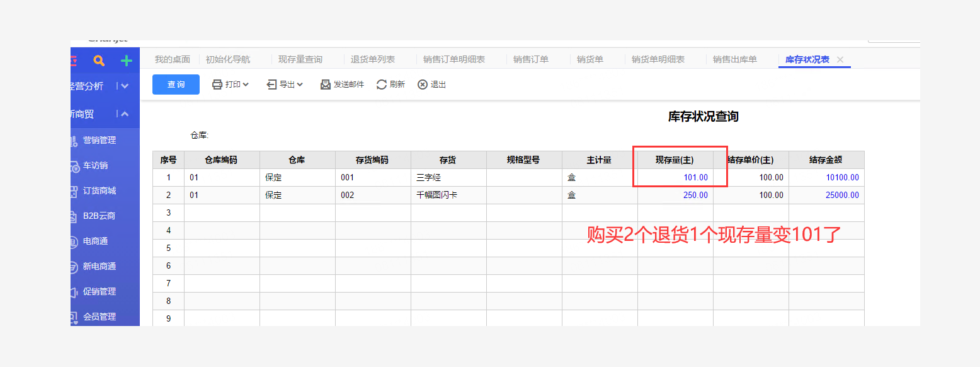980x367 pixels.
Task: Click the 仓库: filter label
Action: pyautogui.click(x=200, y=136)
